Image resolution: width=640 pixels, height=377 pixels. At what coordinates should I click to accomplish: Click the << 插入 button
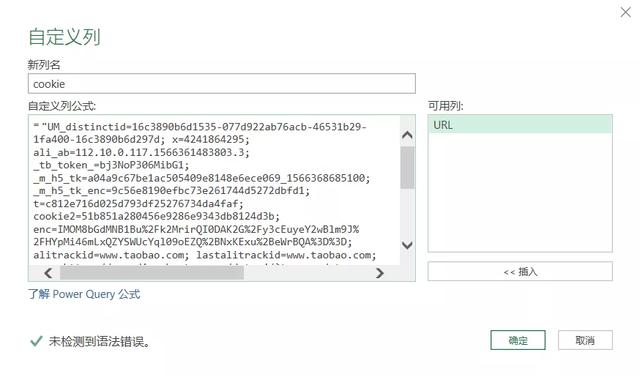tap(520, 272)
